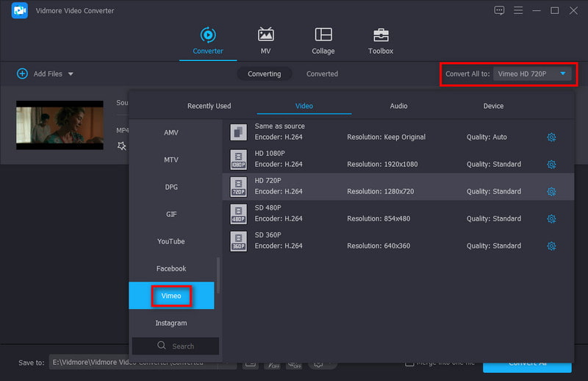Open settings gear for SD 480P preset
Image resolution: width=588 pixels, height=381 pixels.
551,219
